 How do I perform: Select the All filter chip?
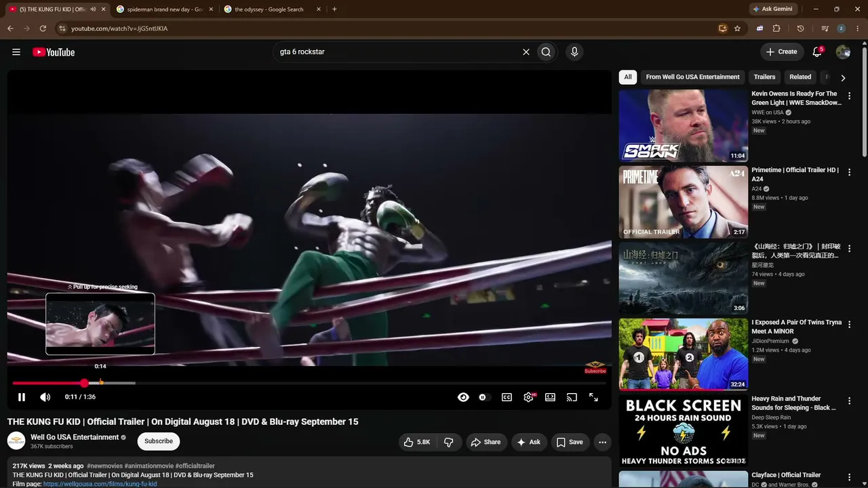click(628, 77)
